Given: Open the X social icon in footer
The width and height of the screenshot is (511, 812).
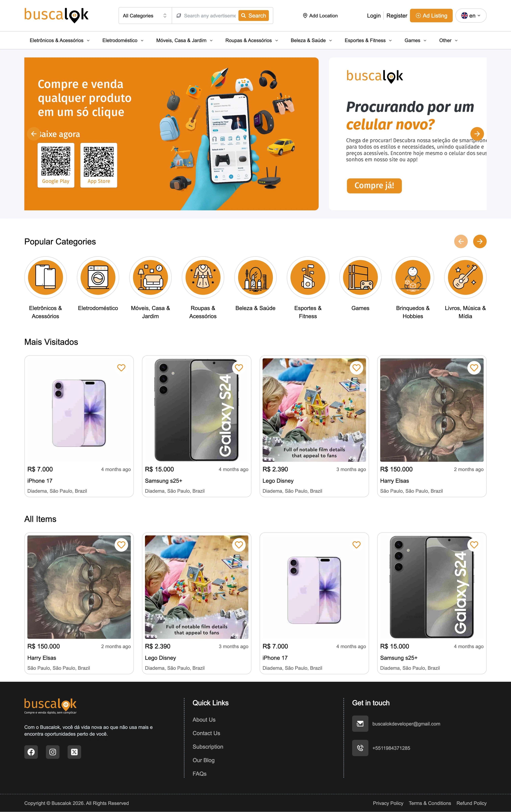Looking at the screenshot, I should click(x=74, y=752).
